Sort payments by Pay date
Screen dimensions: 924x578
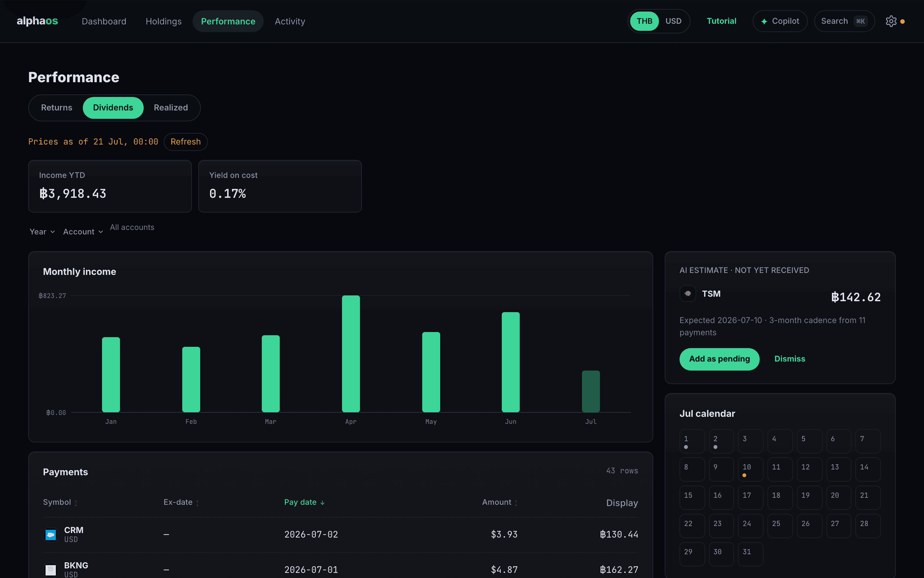(304, 502)
